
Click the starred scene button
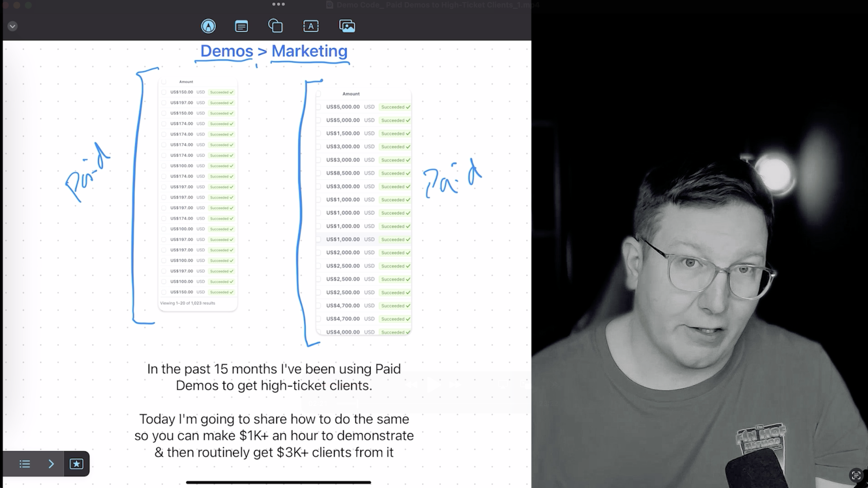pyautogui.click(x=77, y=464)
